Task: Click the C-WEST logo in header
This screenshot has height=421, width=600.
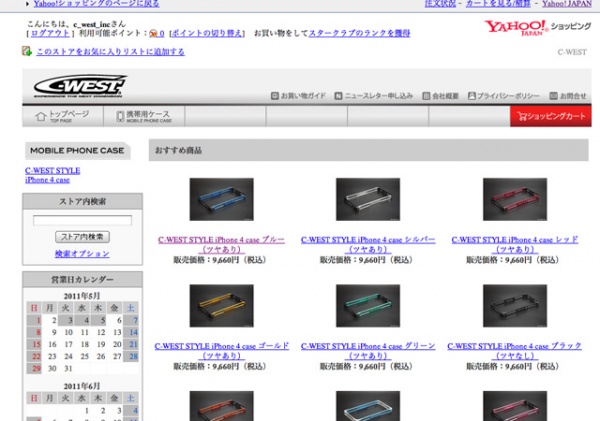Action: tap(80, 86)
